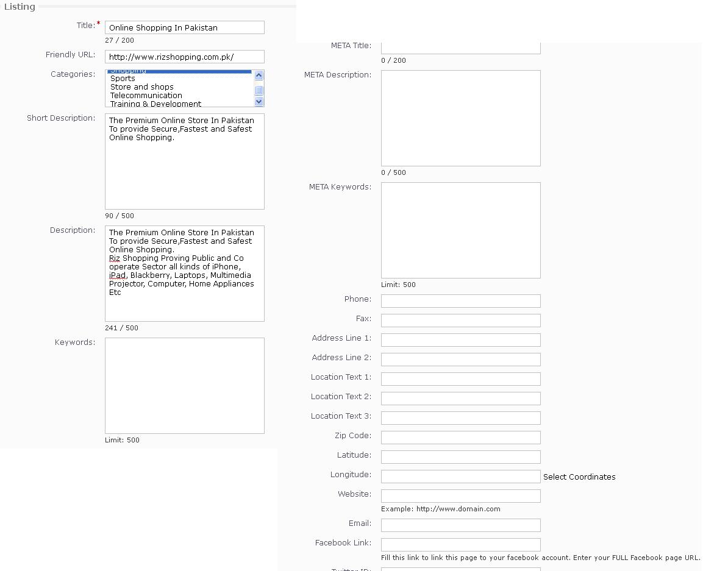Click the Categories scrollbar thumb
This screenshot has height=571, width=728.
[259, 91]
